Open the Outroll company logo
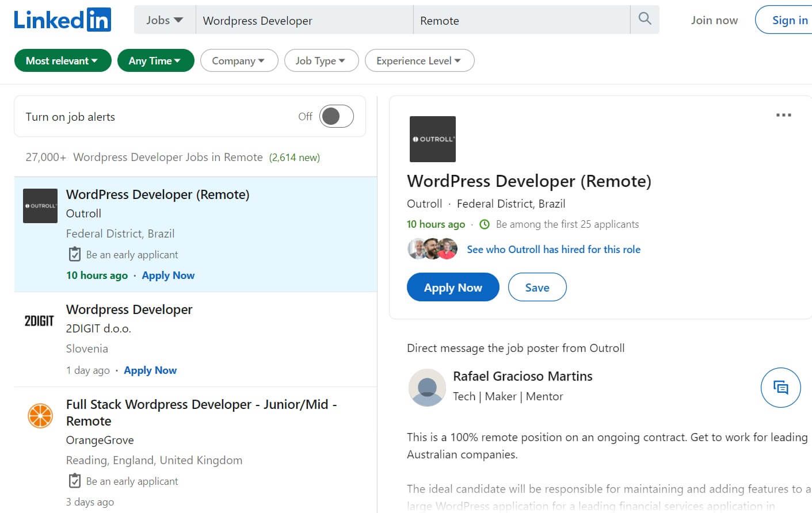This screenshot has width=812, height=513. [432, 139]
